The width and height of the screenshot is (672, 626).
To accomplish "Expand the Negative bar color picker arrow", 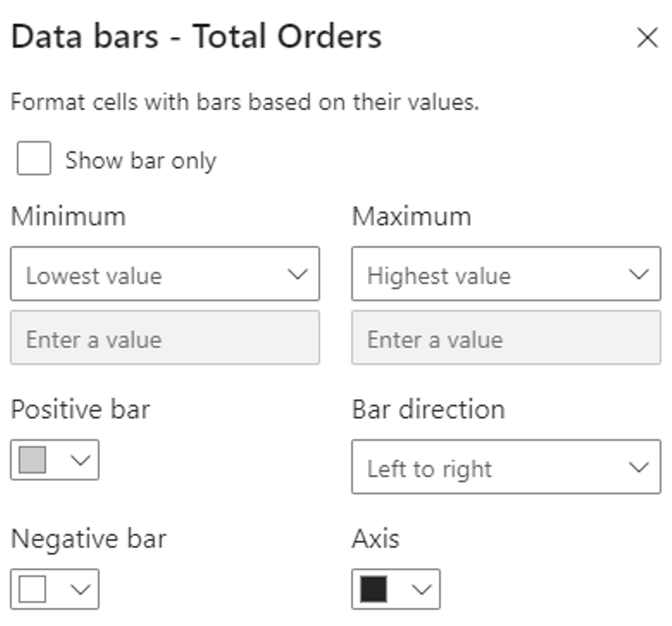I will click(x=81, y=589).
